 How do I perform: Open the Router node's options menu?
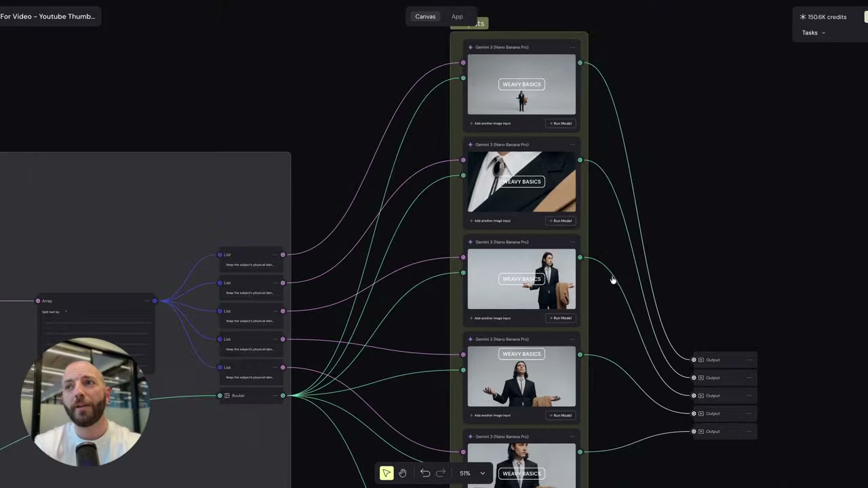(x=275, y=395)
